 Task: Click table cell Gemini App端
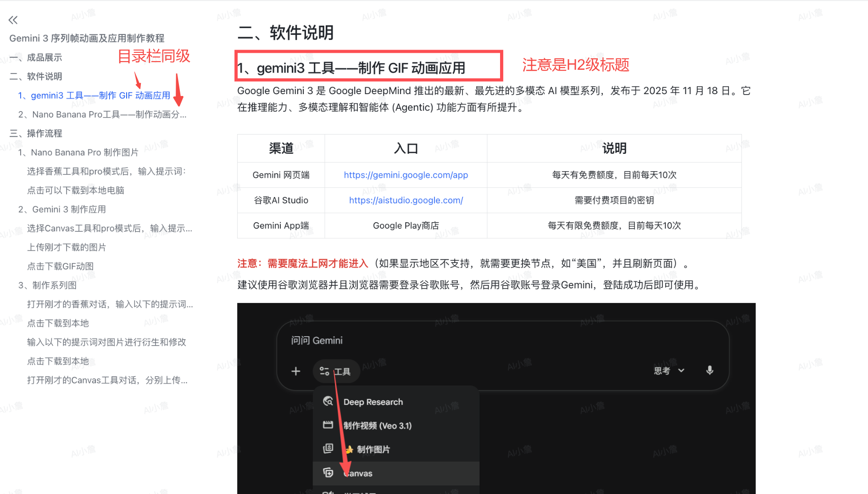[281, 225]
